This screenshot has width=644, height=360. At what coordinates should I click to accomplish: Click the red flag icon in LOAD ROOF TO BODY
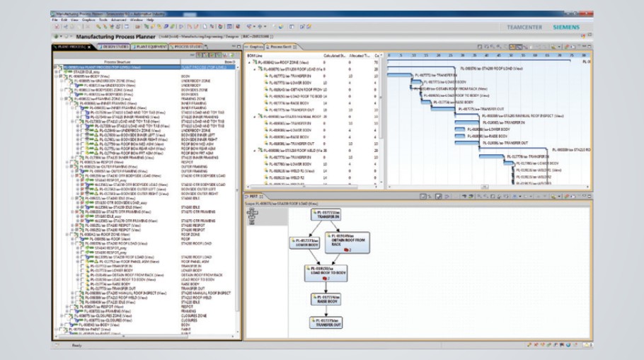coord(323,279)
